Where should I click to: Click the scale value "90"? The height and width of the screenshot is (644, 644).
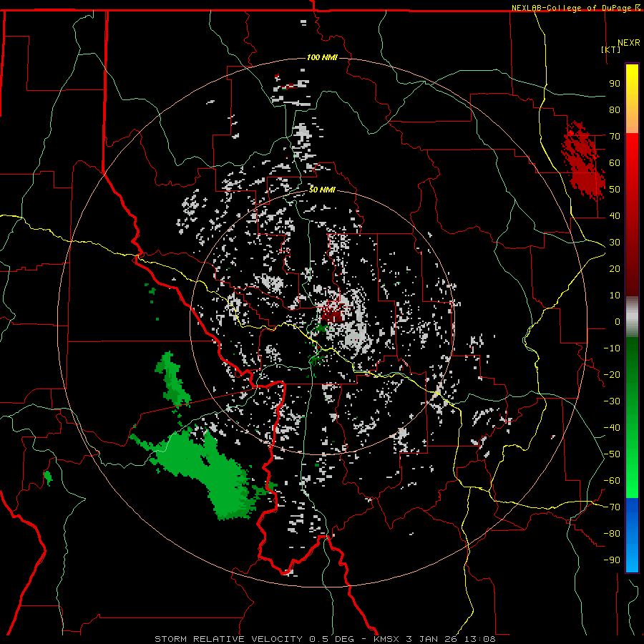(x=615, y=84)
